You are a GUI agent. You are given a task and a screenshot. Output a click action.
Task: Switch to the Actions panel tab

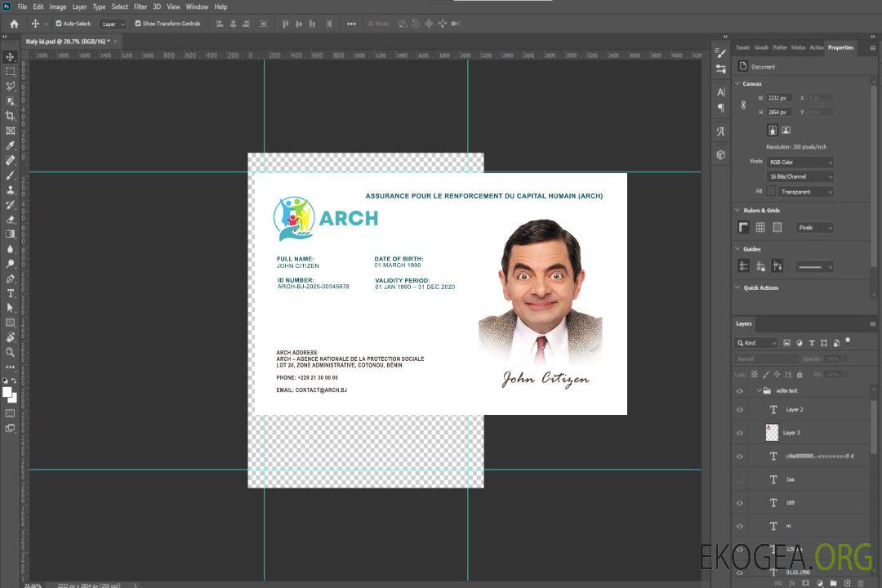pyautogui.click(x=817, y=47)
